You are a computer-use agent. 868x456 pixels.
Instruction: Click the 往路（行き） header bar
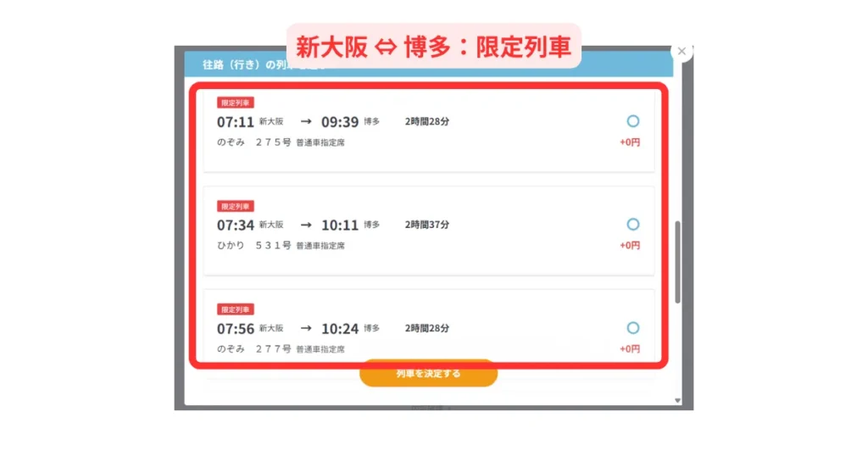click(246, 64)
